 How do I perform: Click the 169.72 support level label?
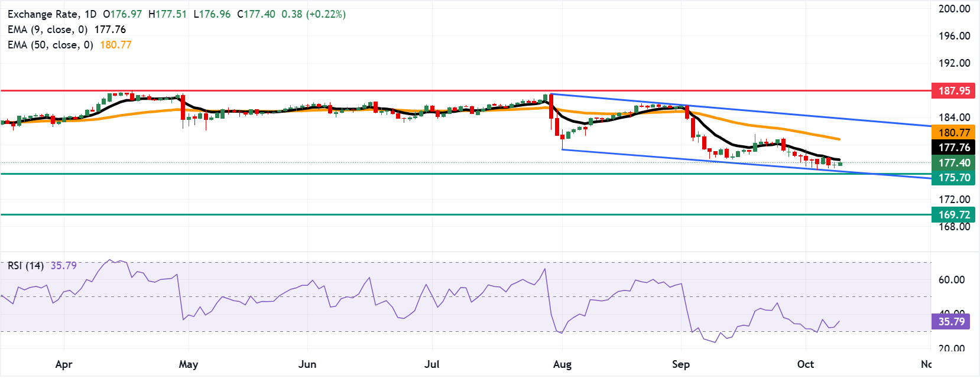point(953,215)
